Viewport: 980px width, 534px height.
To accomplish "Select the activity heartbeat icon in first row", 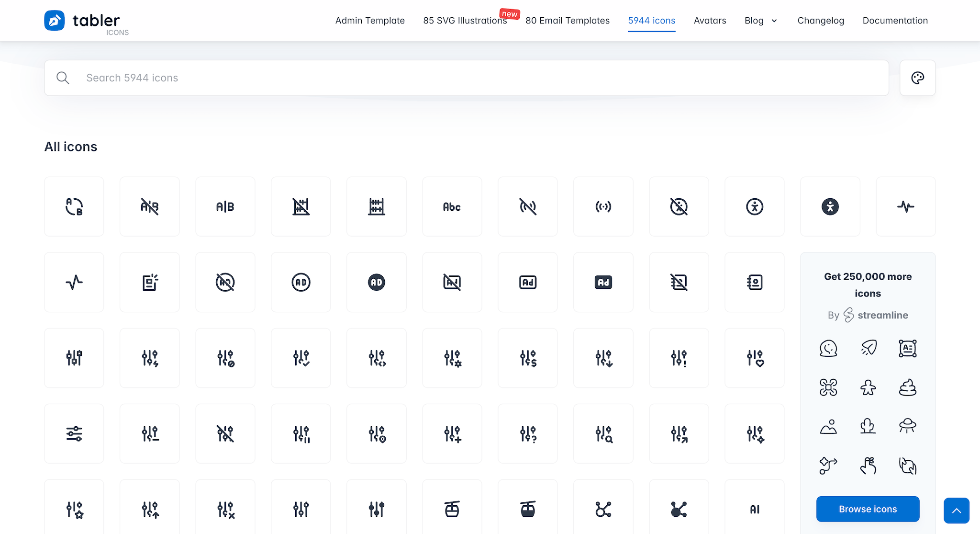I will point(906,206).
